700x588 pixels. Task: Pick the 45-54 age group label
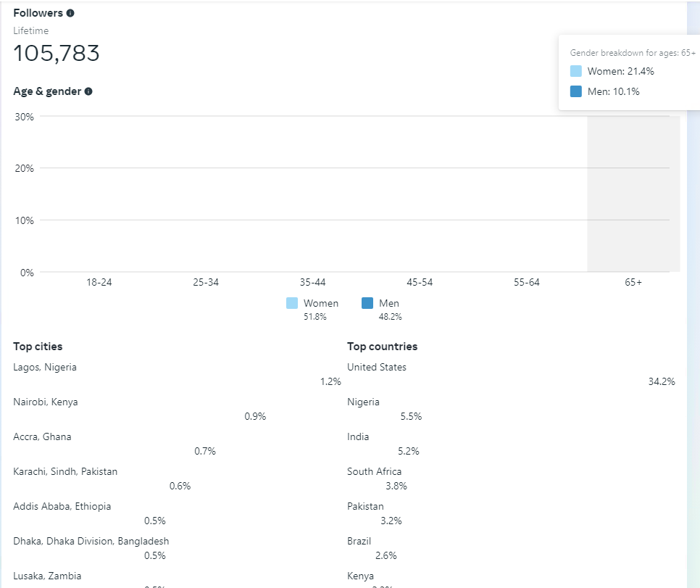tap(420, 282)
